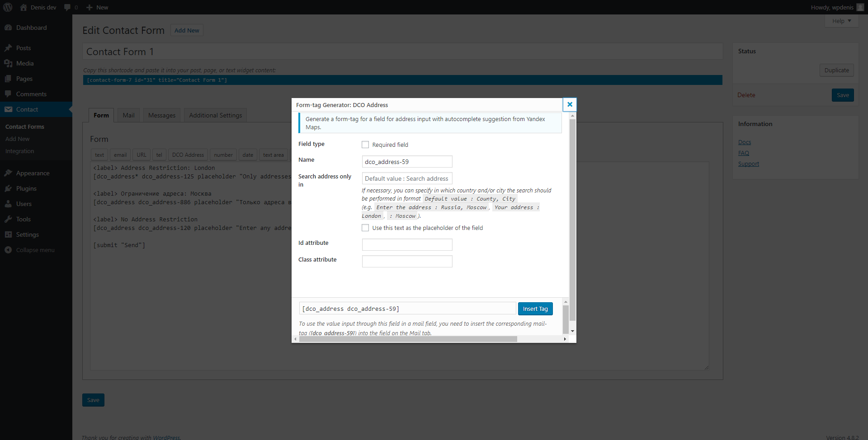Click the email tag generator button
The width and height of the screenshot is (868, 440).
tap(120, 154)
